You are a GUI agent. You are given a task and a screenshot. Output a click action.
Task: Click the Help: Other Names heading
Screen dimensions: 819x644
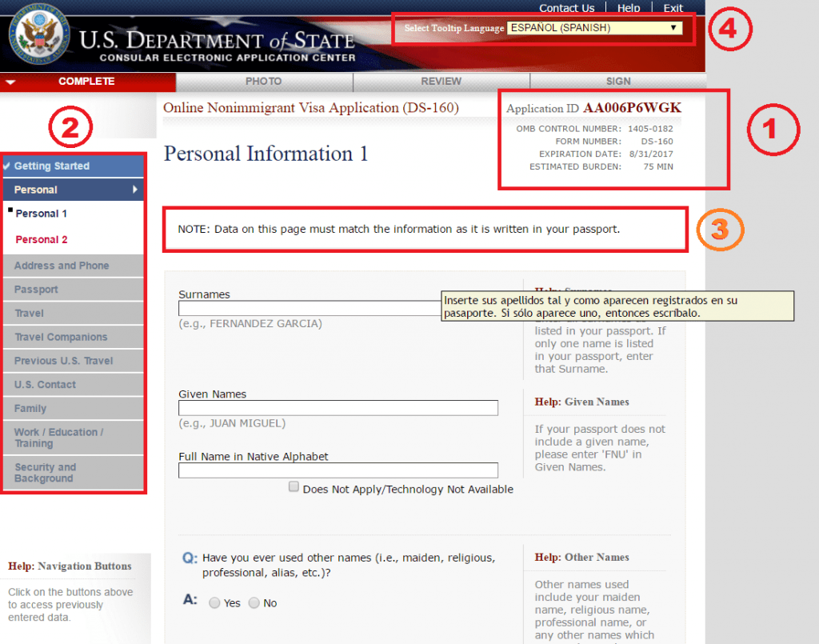(581, 558)
